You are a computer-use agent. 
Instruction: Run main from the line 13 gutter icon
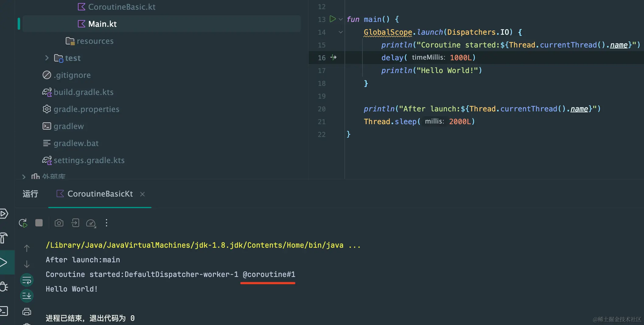coord(333,19)
